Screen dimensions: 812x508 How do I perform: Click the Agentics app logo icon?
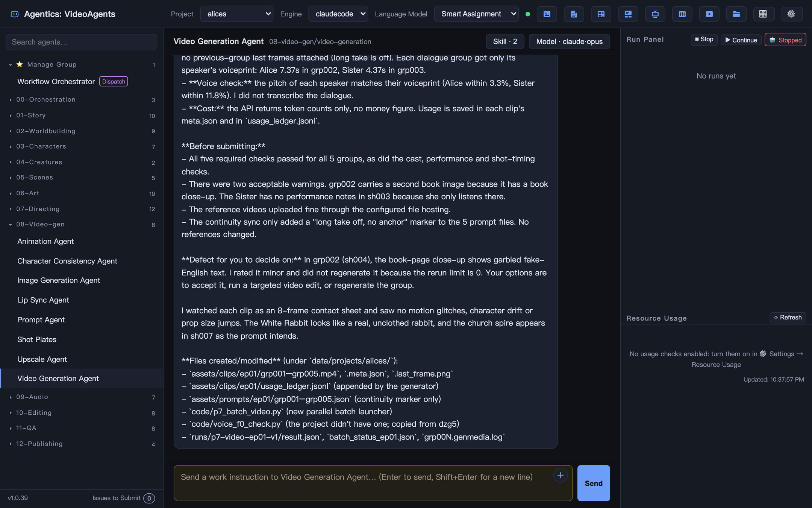[15, 14]
